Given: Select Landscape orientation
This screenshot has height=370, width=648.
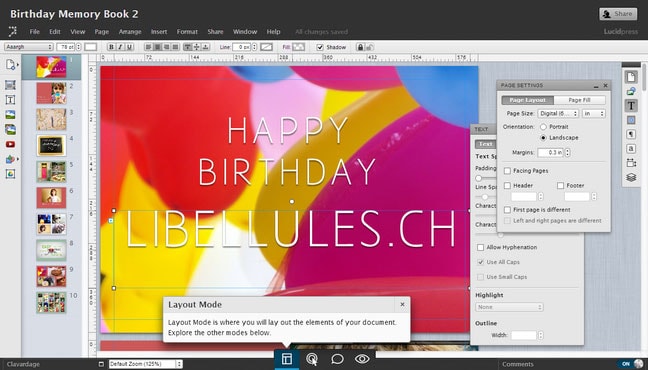Looking at the screenshot, I should coord(543,138).
